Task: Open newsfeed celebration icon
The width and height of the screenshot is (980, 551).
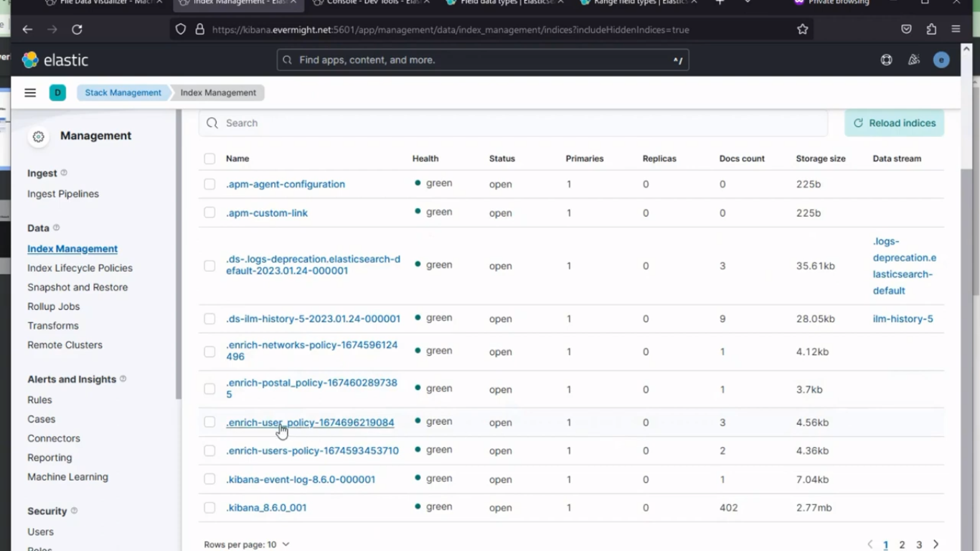Action: [x=913, y=60]
